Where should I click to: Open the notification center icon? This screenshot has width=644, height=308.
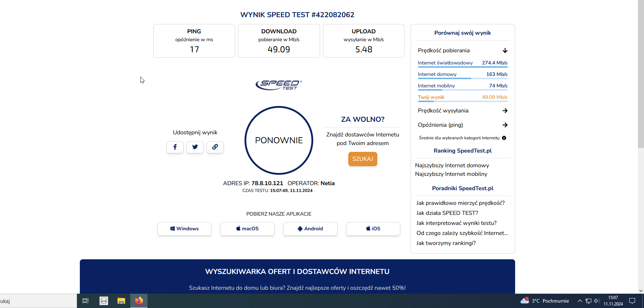point(632,301)
